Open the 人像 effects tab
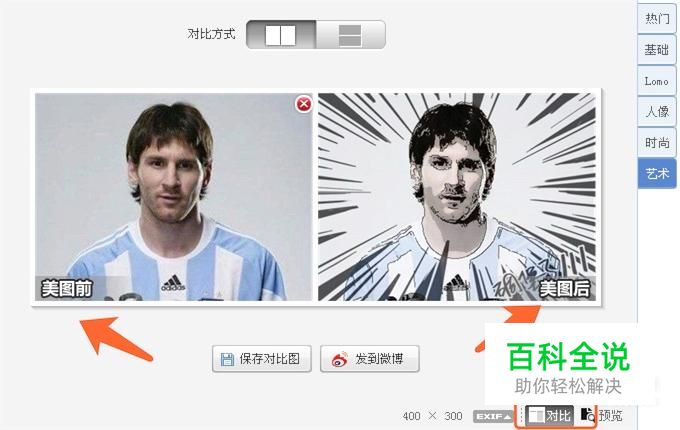The image size is (680, 430). [x=657, y=112]
